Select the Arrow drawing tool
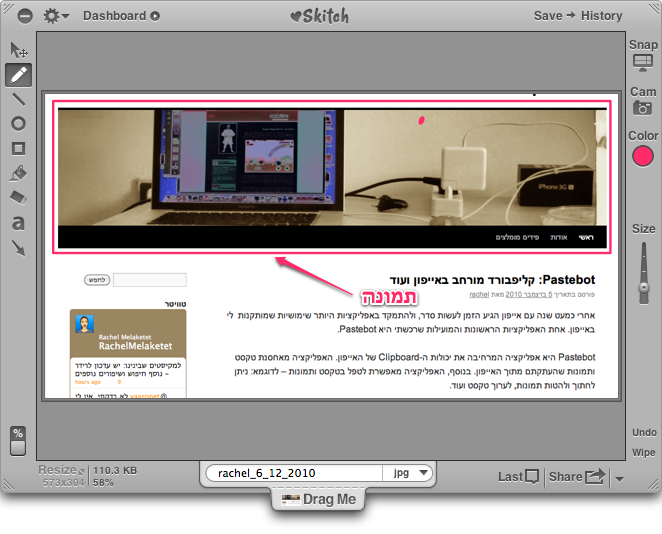Viewport: 662px width, 534px height. [18, 247]
